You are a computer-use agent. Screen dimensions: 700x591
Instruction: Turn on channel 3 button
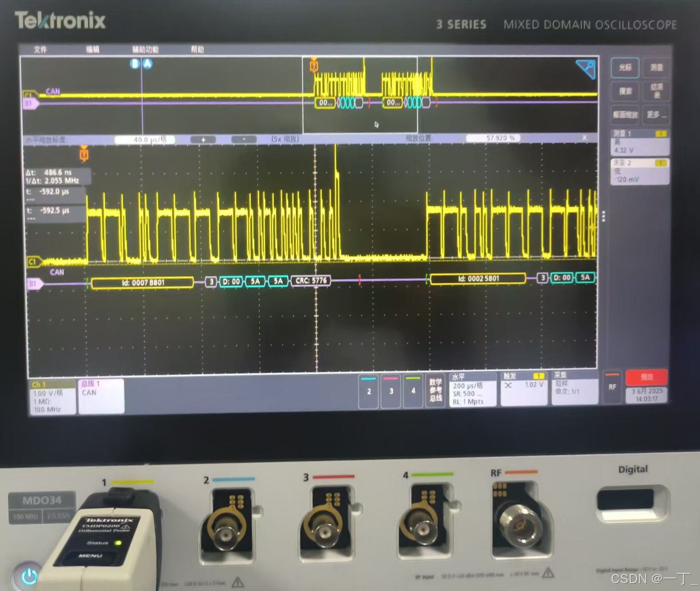click(391, 391)
